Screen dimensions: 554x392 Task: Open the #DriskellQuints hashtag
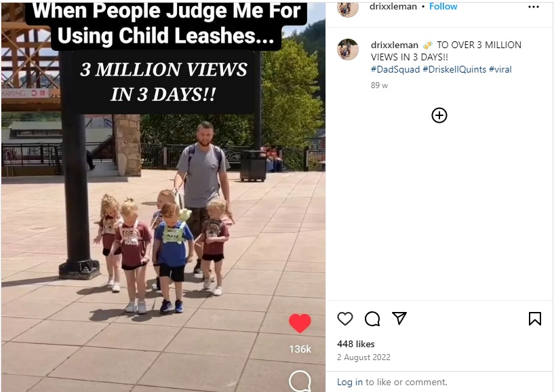tap(454, 69)
